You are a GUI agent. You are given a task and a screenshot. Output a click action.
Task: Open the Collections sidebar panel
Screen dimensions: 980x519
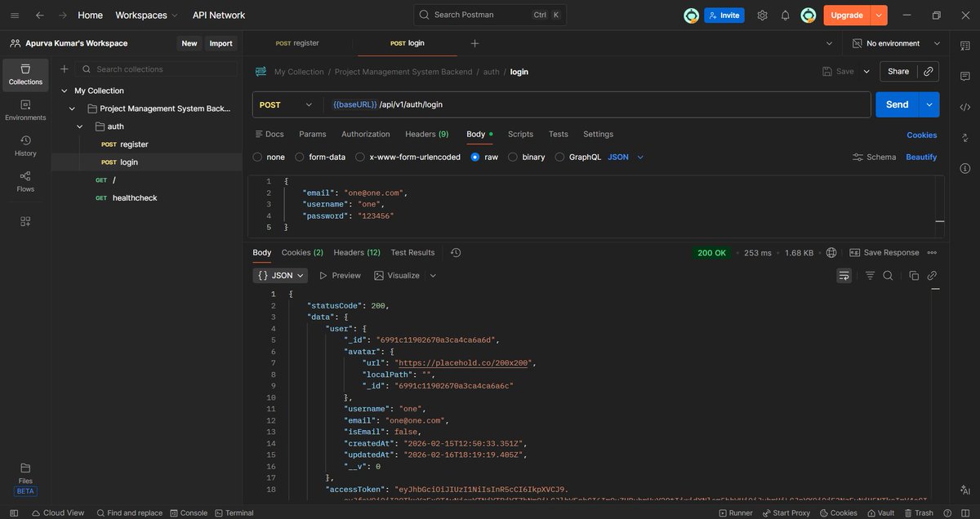pos(25,75)
